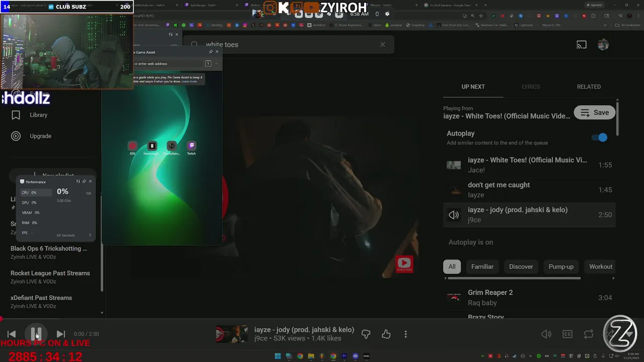Select the Pump-up filter chip

click(x=561, y=266)
